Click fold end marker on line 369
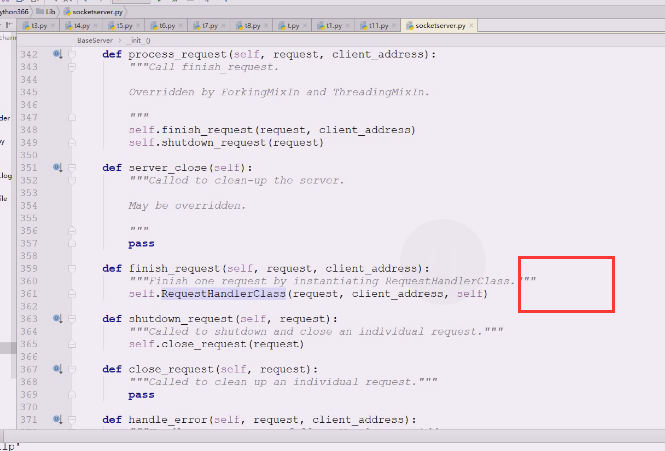 tap(72, 395)
